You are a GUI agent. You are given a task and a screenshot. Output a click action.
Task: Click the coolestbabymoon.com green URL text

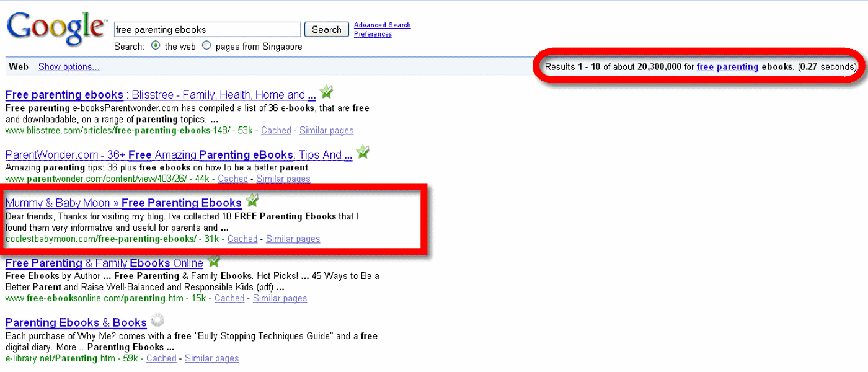pos(101,239)
